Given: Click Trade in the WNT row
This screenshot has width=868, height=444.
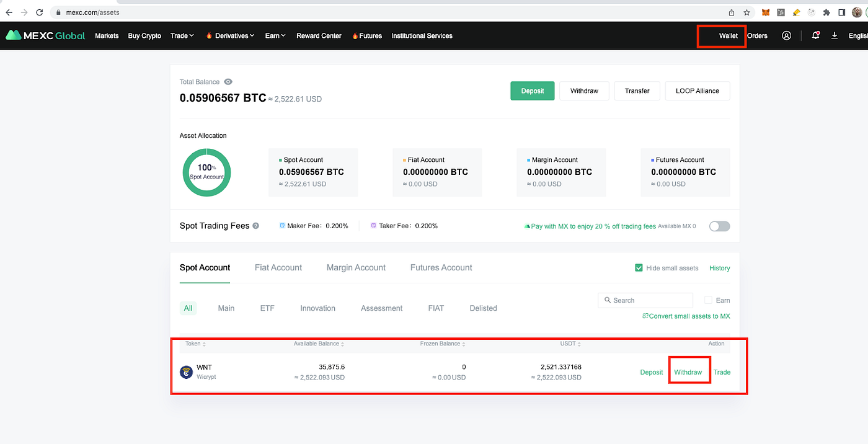Looking at the screenshot, I should click(722, 372).
